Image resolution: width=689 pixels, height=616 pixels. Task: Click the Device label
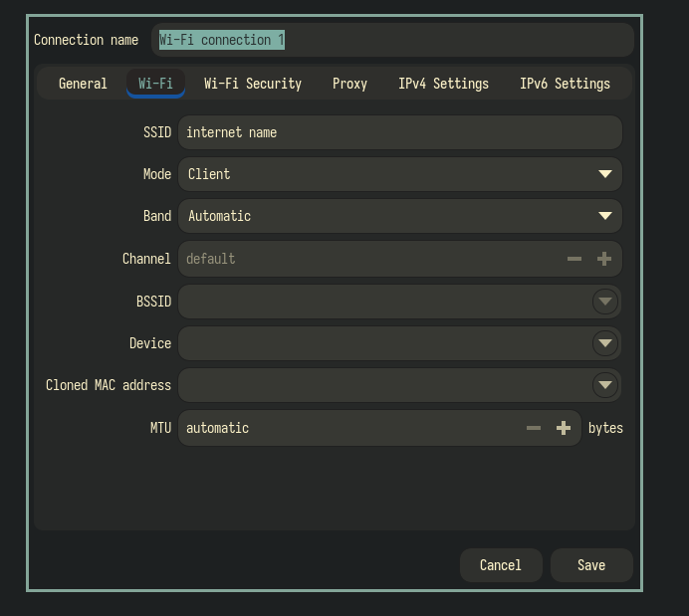(x=149, y=343)
